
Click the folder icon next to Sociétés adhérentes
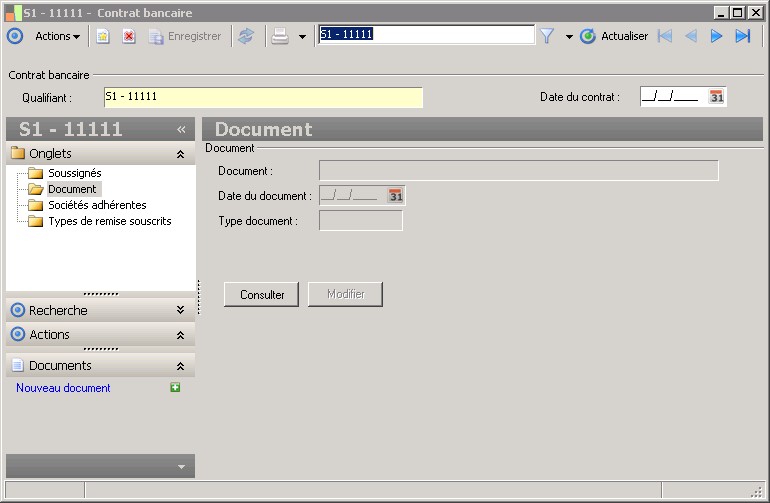pos(35,205)
